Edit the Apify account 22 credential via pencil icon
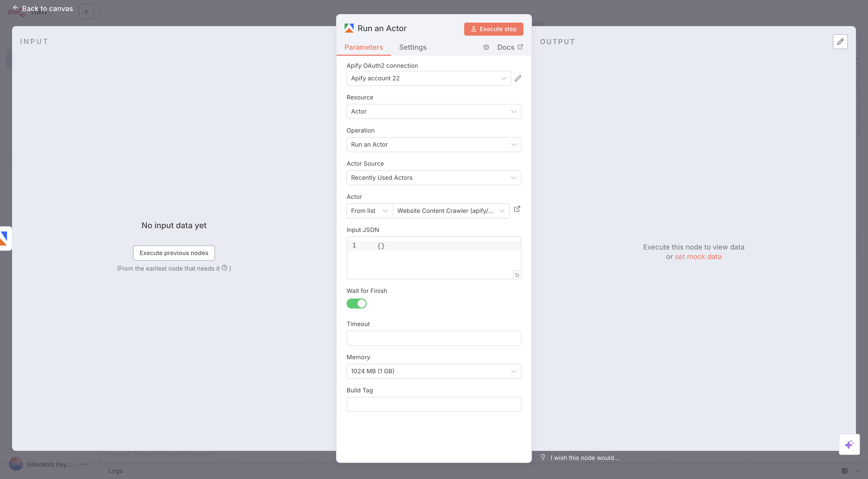This screenshot has height=479, width=868. point(518,78)
